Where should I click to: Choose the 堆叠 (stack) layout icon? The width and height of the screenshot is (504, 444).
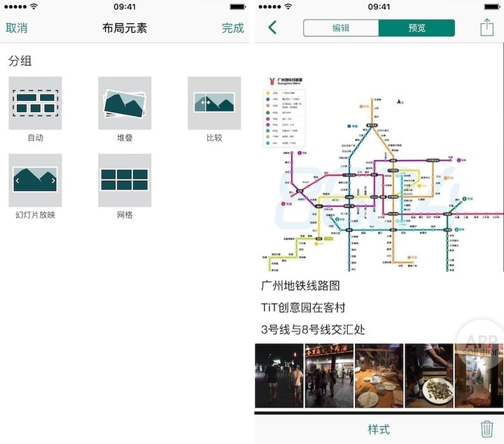(x=125, y=103)
